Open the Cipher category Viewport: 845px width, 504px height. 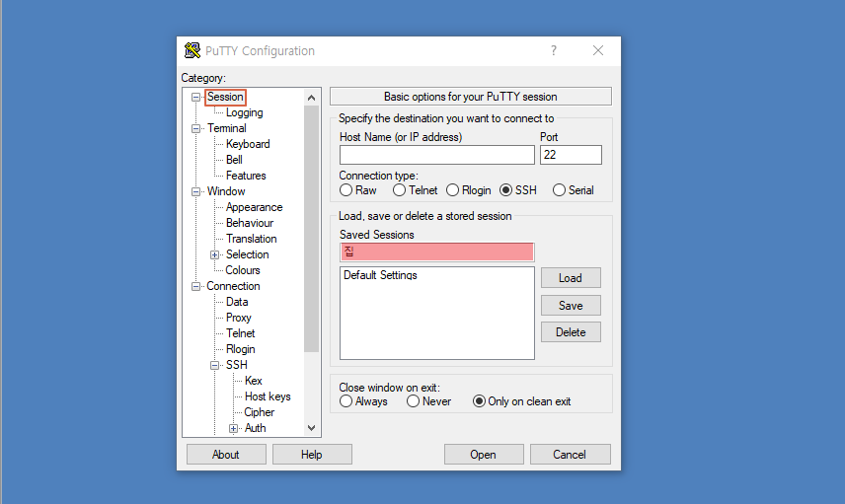coord(260,412)
